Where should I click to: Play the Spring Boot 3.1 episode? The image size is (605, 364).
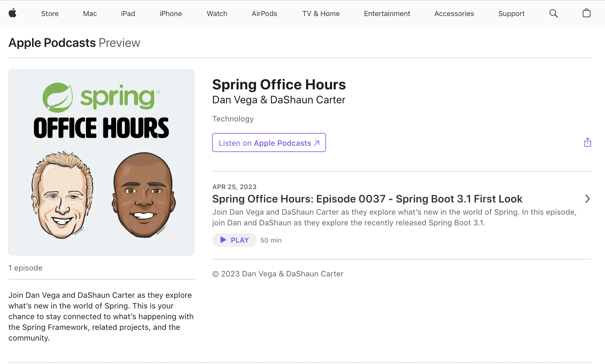coord(234,240)
